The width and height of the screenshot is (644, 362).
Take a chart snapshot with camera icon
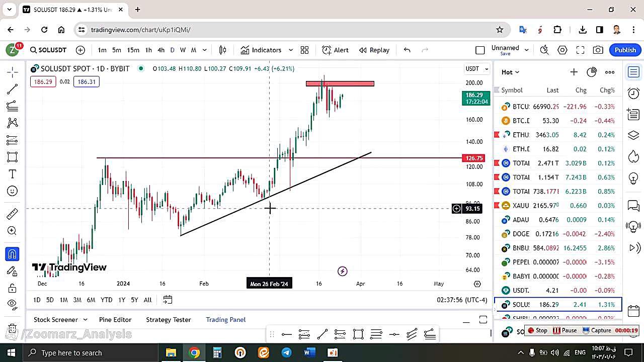(x=598, y=50)
